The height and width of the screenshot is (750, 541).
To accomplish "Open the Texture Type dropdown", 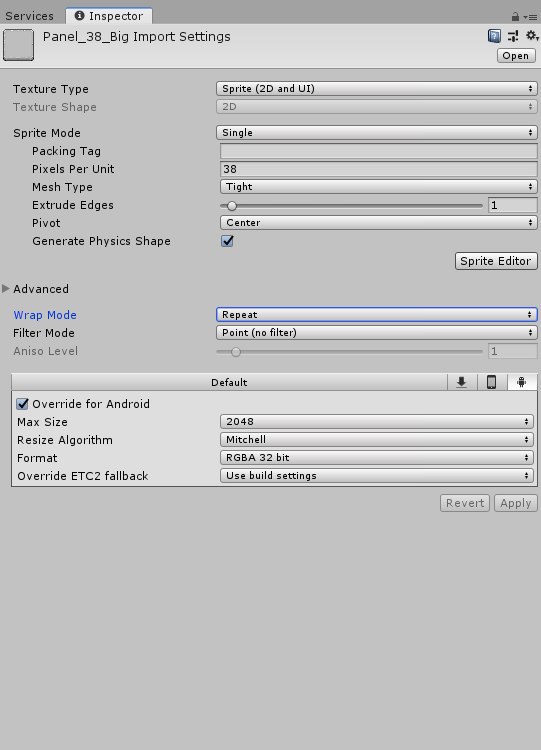I will (x=376, y=88).
